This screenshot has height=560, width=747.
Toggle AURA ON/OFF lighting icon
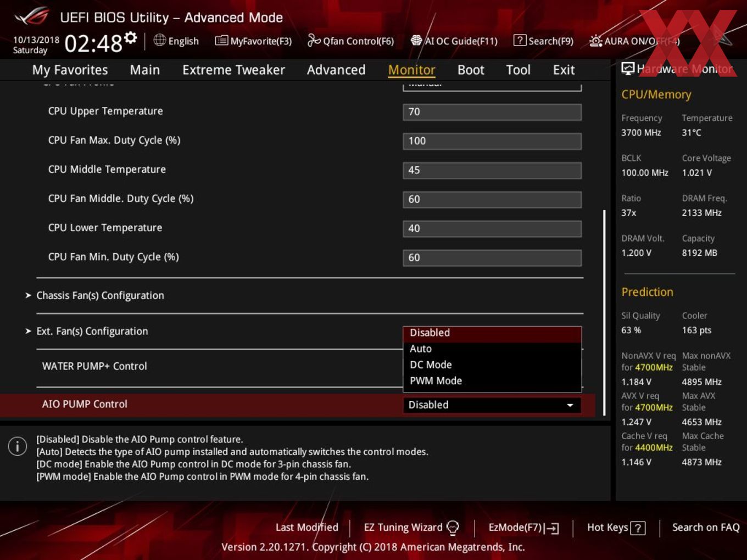(595, 41)
